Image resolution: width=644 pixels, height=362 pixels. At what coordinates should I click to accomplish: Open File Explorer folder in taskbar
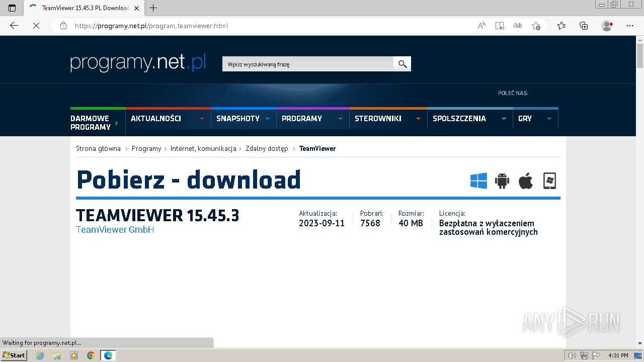click(x=57, y=355)
